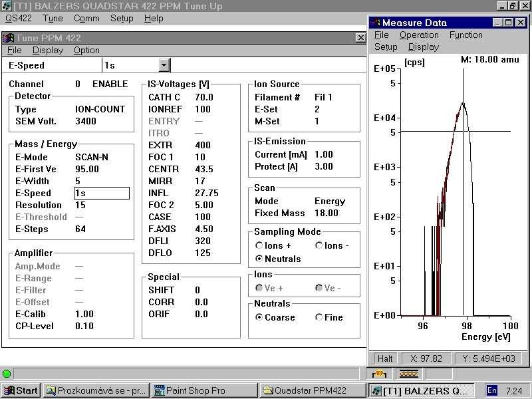The height and width of the screenshot is (399, 532).
Task: Open the Setup menu in Measure Data
Action: click(x=386, y=47)
